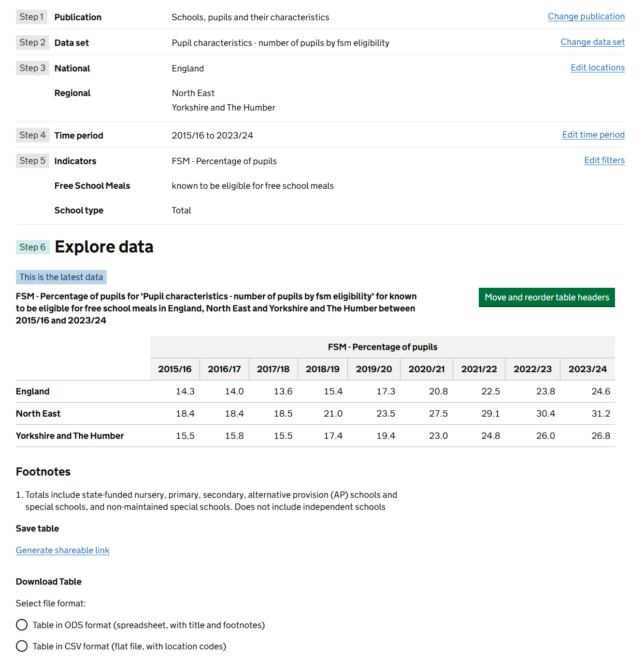Click the Step 6 tag
This screenshot has height=659, width=644.
click(32, 247)
